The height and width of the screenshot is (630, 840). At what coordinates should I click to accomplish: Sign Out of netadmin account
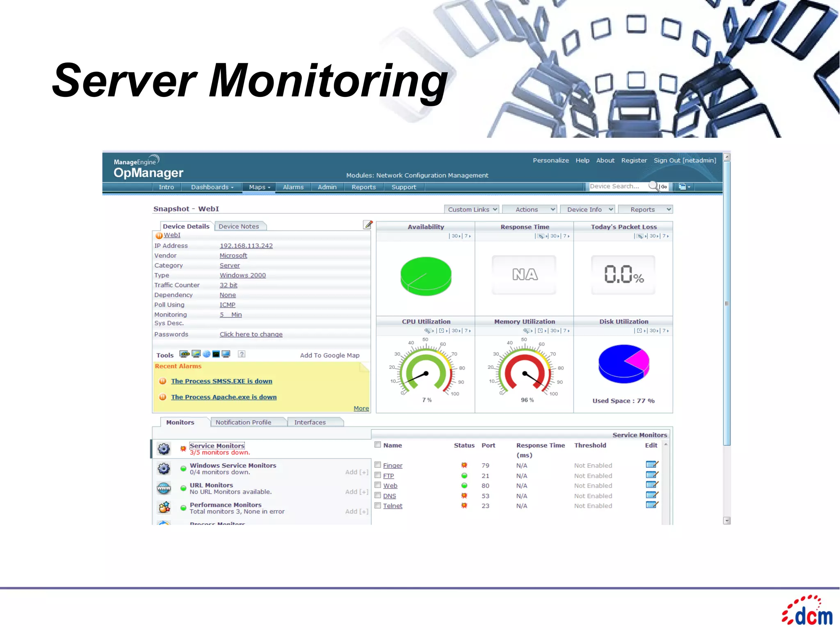point(685,160)
